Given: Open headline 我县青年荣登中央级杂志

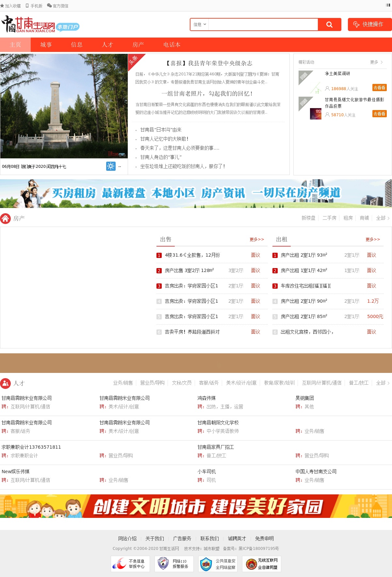Looking at the screenshot, I should 209,63.
